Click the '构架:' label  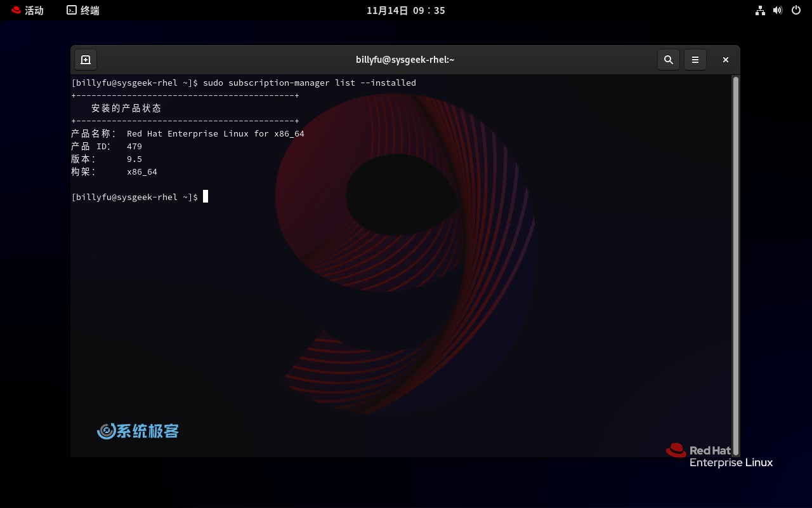84,171
